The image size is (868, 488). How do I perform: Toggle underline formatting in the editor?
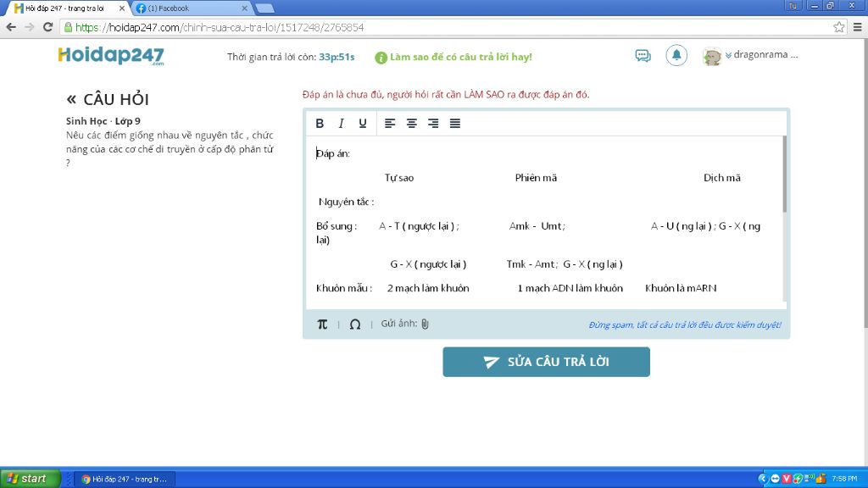pos(363,124)
